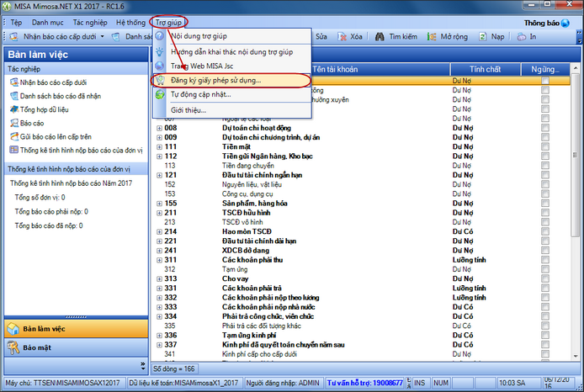
Task: Click the Tư vấn hỗ trợ: 19008677 status text
Action: [x=364, y=383]
